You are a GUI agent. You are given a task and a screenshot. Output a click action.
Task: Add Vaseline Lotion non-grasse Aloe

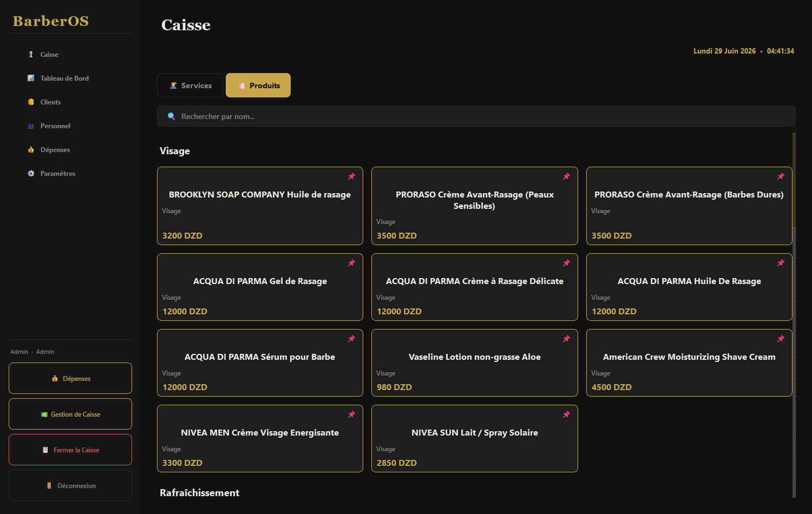(x=475, y=363)
